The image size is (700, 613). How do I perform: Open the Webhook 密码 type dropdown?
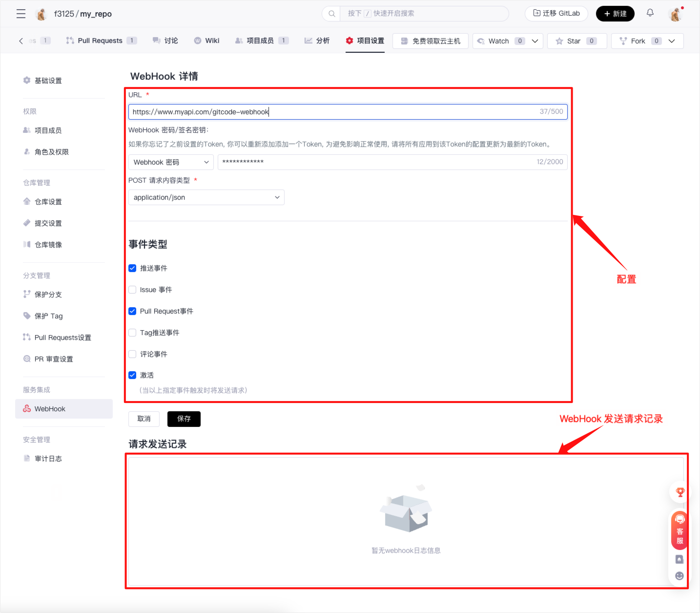pos(171,162)
